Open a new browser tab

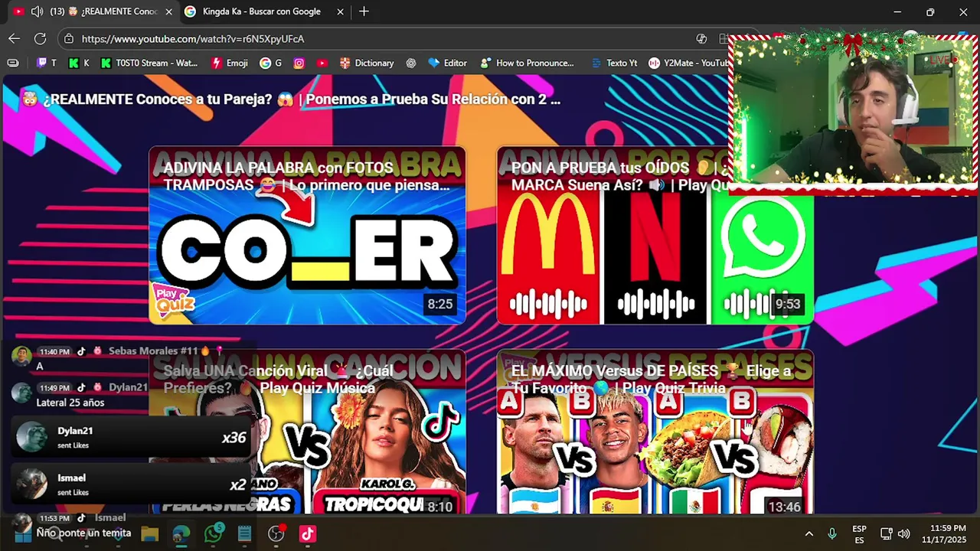(x=364, y=11)
